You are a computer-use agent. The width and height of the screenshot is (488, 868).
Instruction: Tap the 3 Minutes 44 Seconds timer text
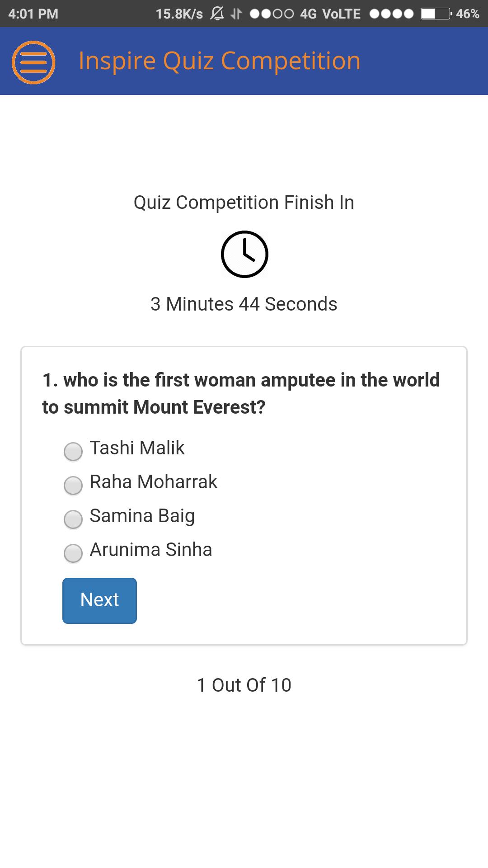click(244, 304)
